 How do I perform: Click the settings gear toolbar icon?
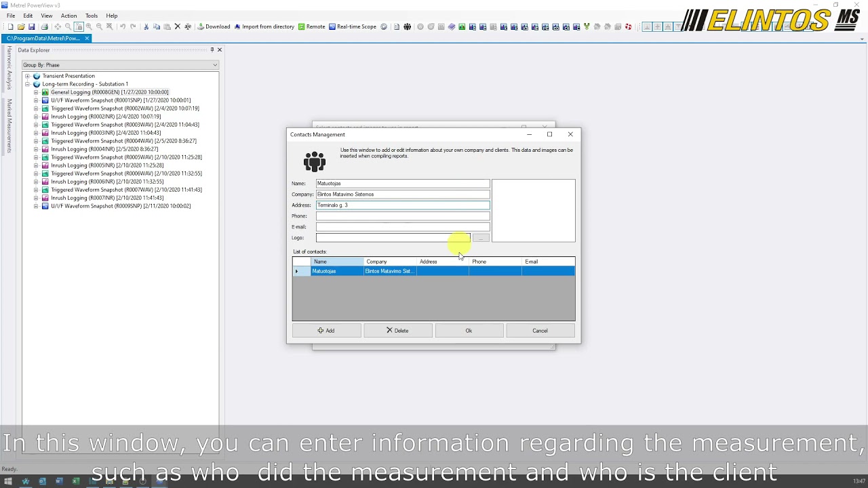coord(384,26)
